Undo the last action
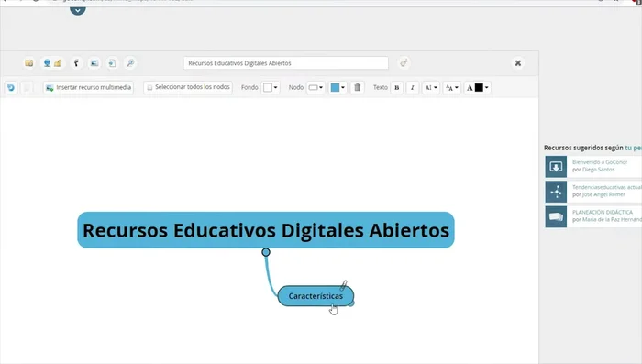 11,88
